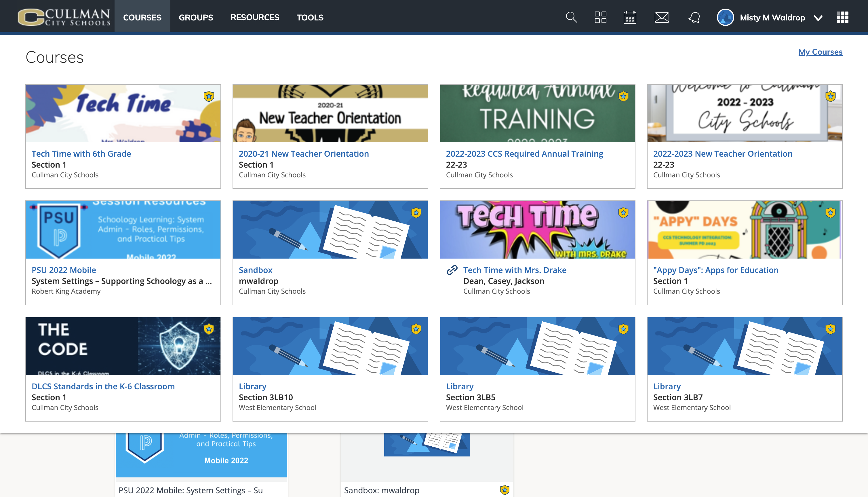Open Library Section 3LB5 course link
This screenshot has width=868, height=497.
point(460,386)
